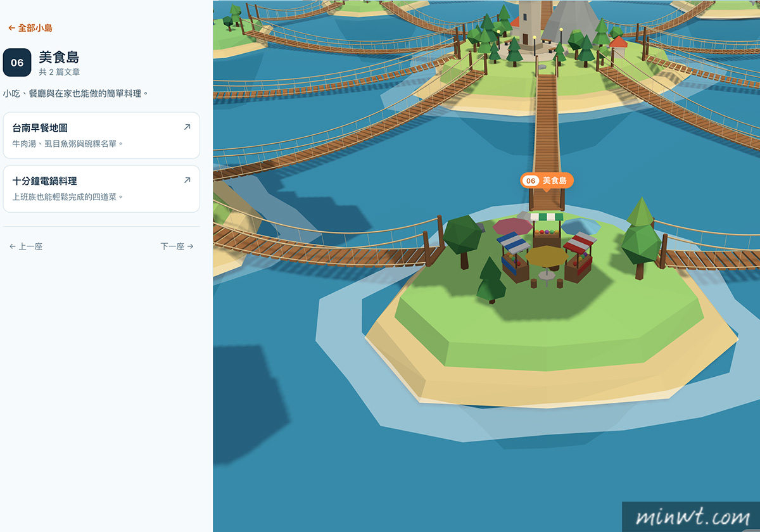Open the arrow icon on 台南早餐地圖 card
Screen dimensions: 760x532
tap(187, 127)
